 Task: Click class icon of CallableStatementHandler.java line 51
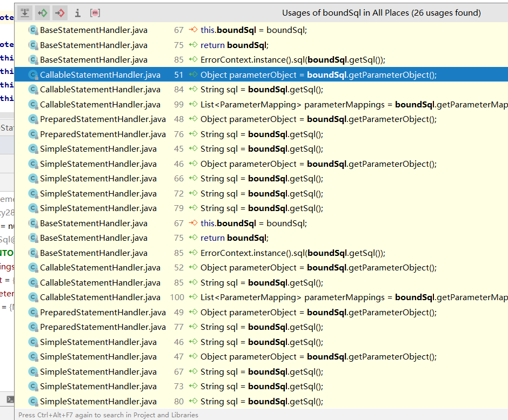tap(33, 75)
